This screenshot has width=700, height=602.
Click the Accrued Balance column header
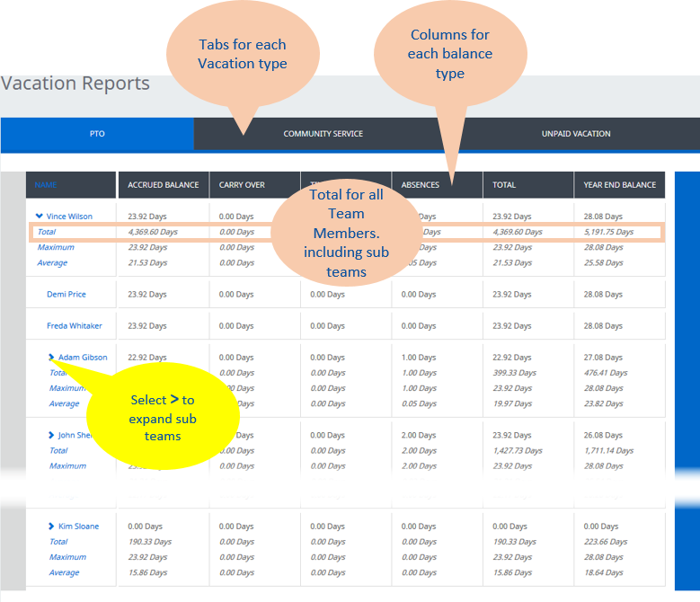pyautogui.click(x=164, y=185)
